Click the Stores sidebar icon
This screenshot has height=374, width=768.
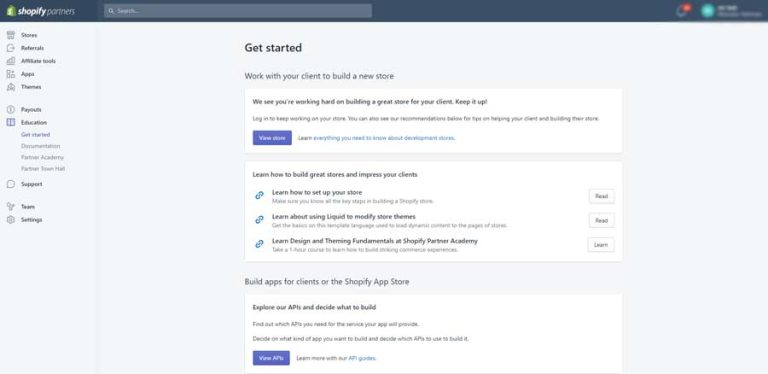click(11, 35)
